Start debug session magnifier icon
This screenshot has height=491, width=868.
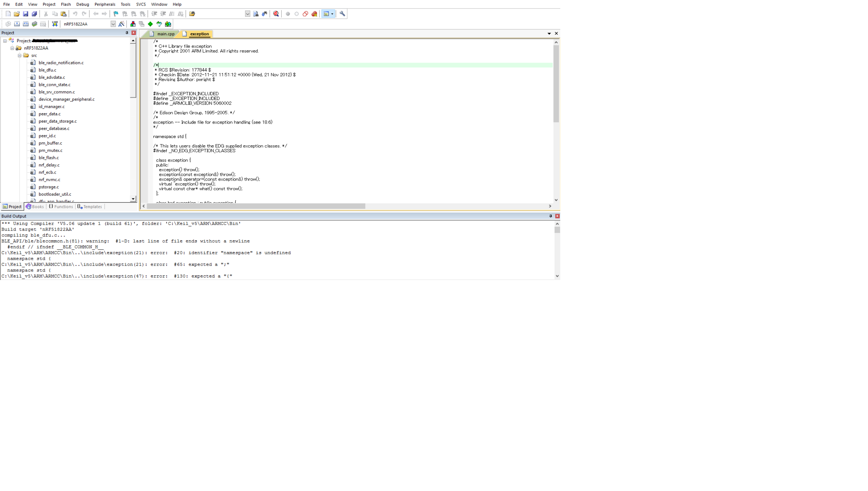coord(276,14)
